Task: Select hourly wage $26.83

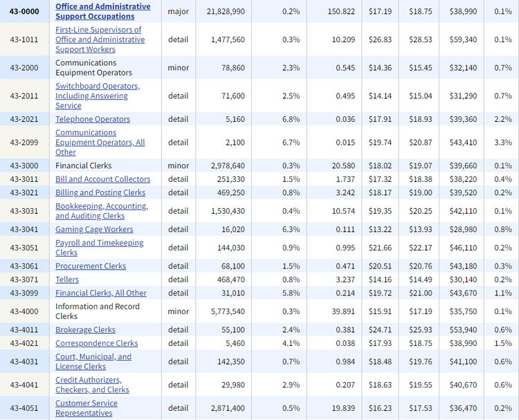Action: (x=381, y=39)
